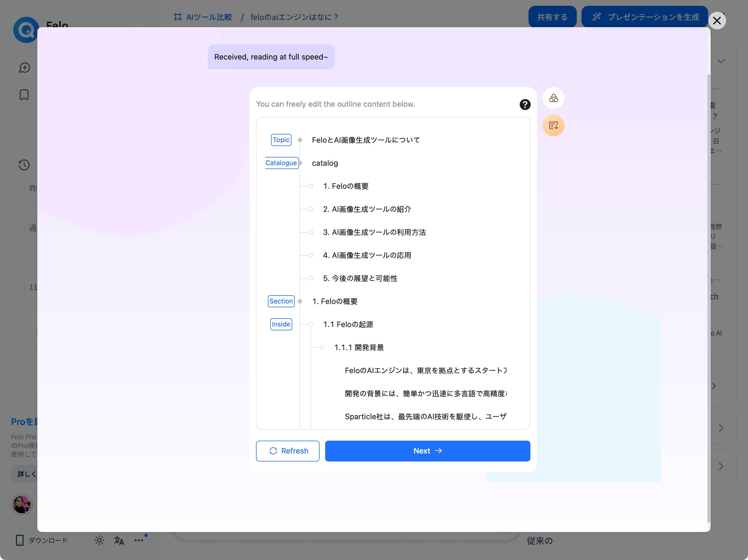748x560 pixels.
Task: Click the dialog's vertical scrollbar
Action: (x=708, y=298)
